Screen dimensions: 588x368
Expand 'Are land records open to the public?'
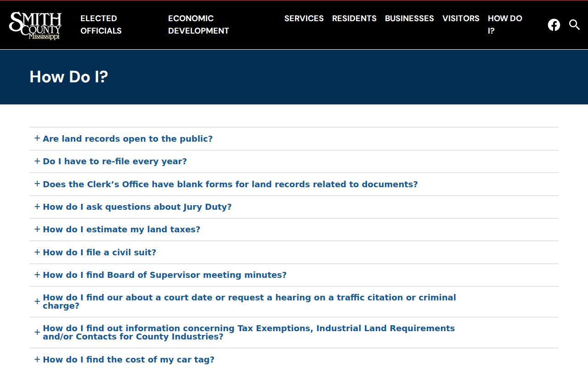coord(128,139)
